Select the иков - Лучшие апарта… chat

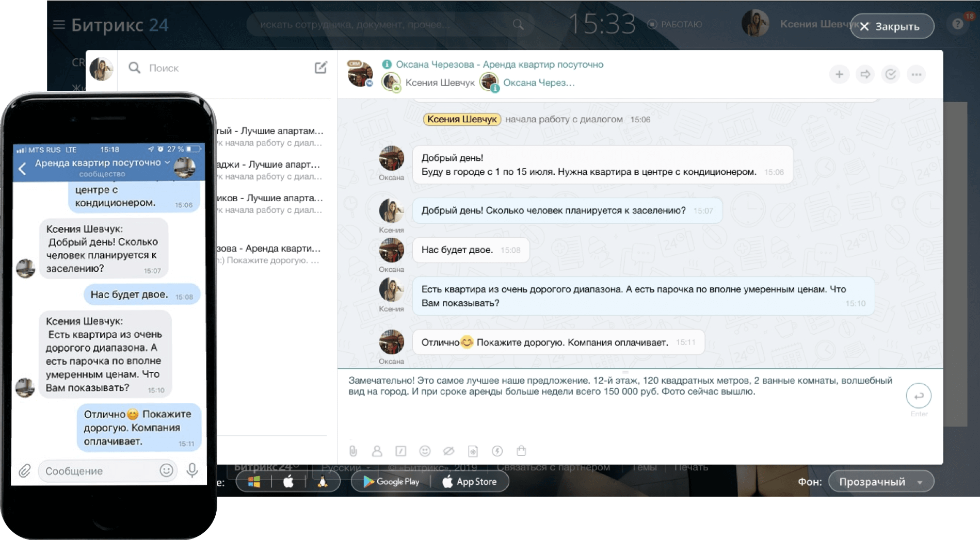(x=270, y=204)
